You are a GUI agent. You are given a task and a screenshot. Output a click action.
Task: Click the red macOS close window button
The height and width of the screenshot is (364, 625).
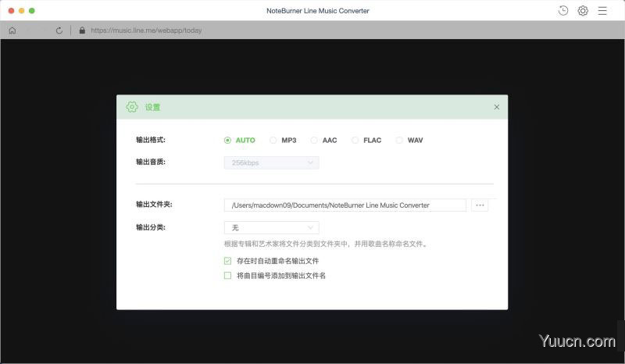[x=11, y=11]
